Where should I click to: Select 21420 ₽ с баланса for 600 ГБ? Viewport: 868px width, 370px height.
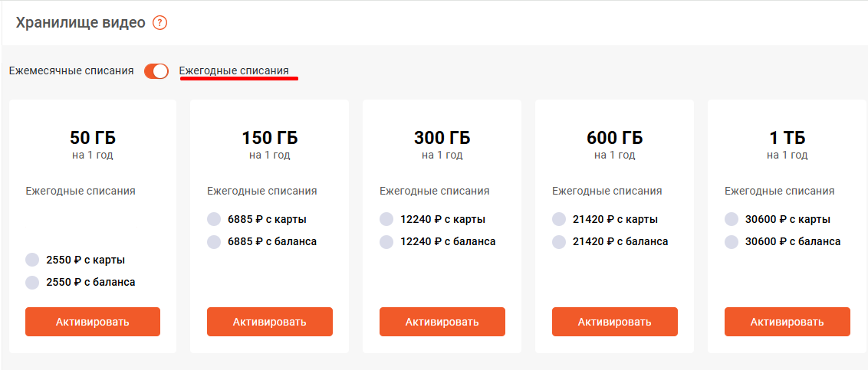click(559, 242)
